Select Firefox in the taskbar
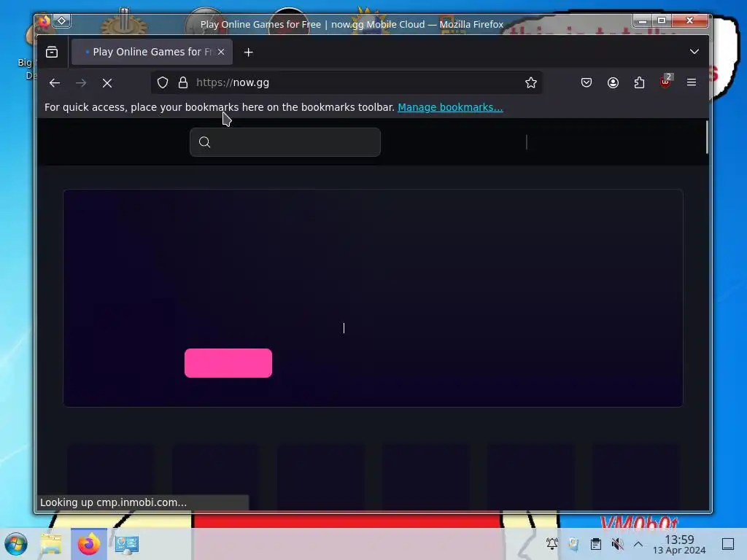The image size is (747, 560). click(89, 544)
